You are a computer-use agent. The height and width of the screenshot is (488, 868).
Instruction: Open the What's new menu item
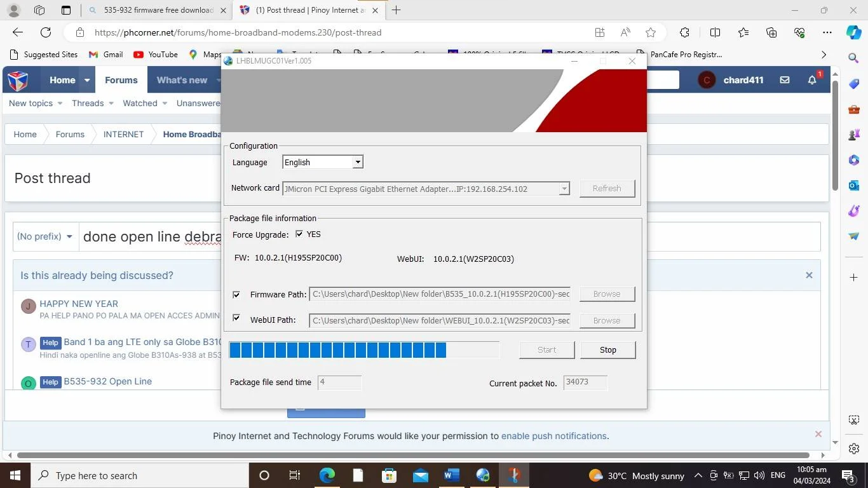coord(182,80)
